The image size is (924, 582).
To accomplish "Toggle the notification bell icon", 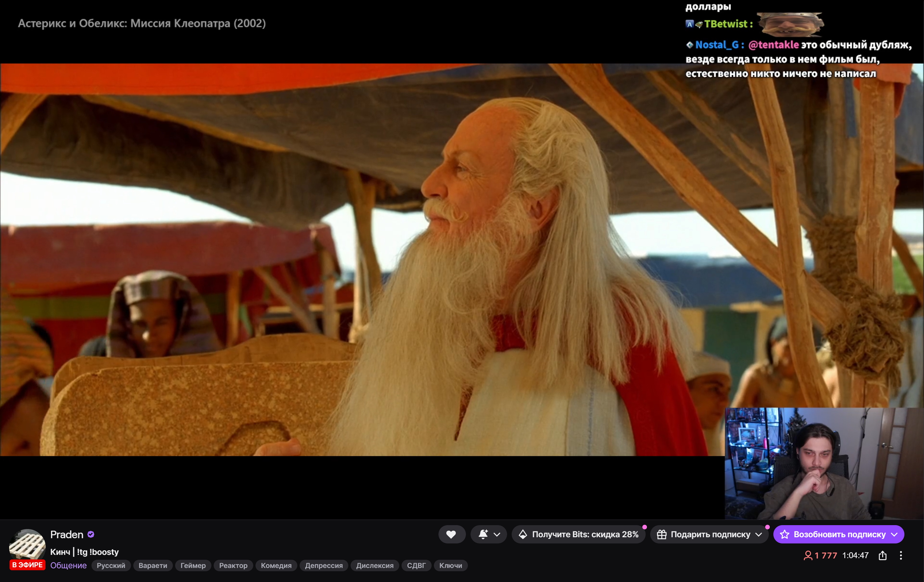I will point(483,534).
